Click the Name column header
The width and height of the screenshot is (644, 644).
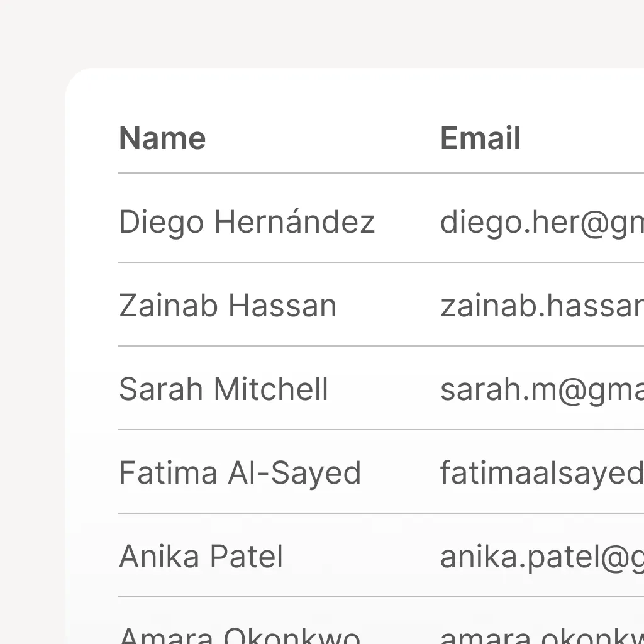coord(162,138)
